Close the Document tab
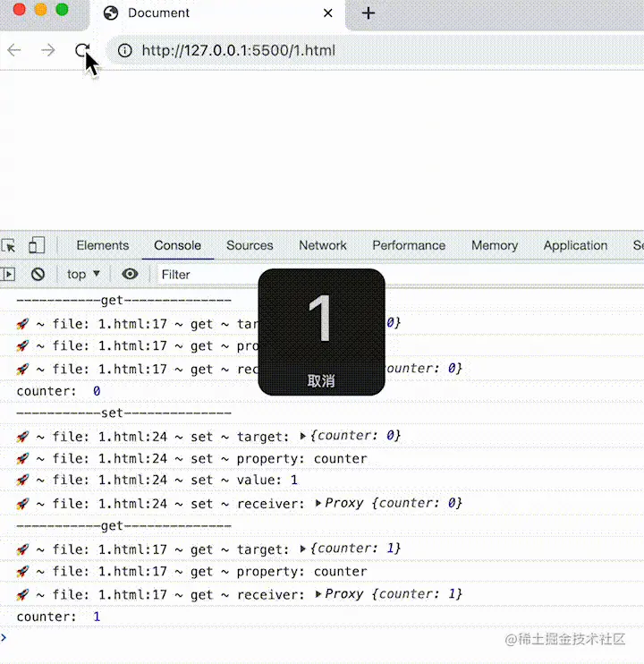 coord(328,13)
